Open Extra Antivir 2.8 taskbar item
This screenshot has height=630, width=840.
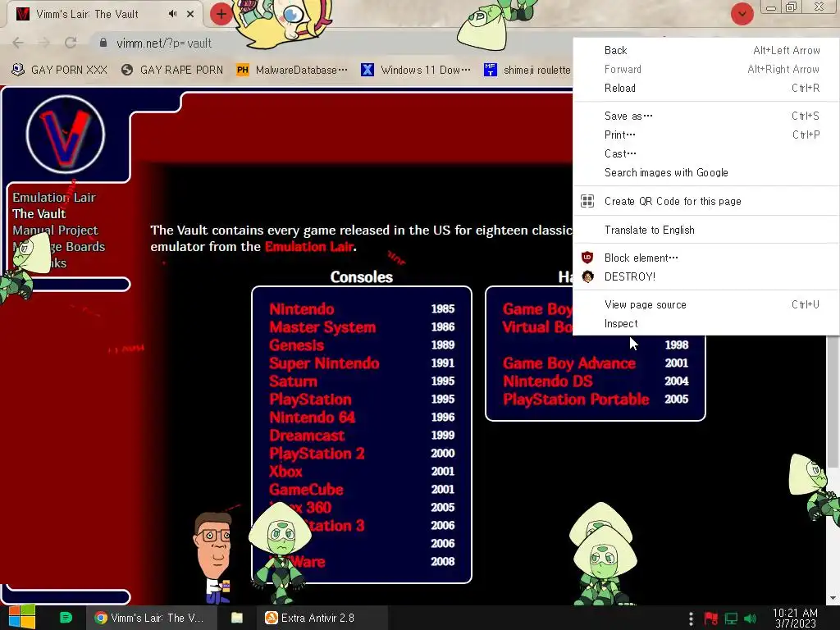point(322,618)
